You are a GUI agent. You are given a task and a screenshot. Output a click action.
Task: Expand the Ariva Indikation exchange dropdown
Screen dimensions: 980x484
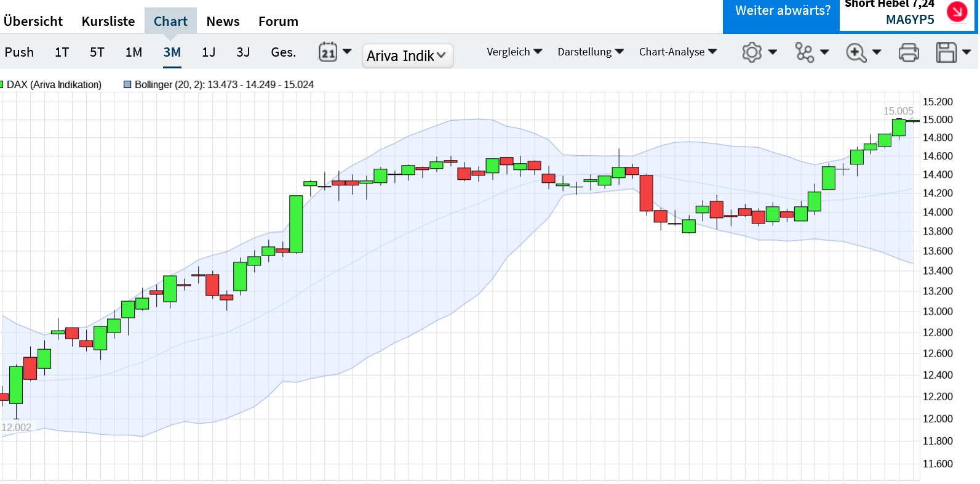click(407, 56)
